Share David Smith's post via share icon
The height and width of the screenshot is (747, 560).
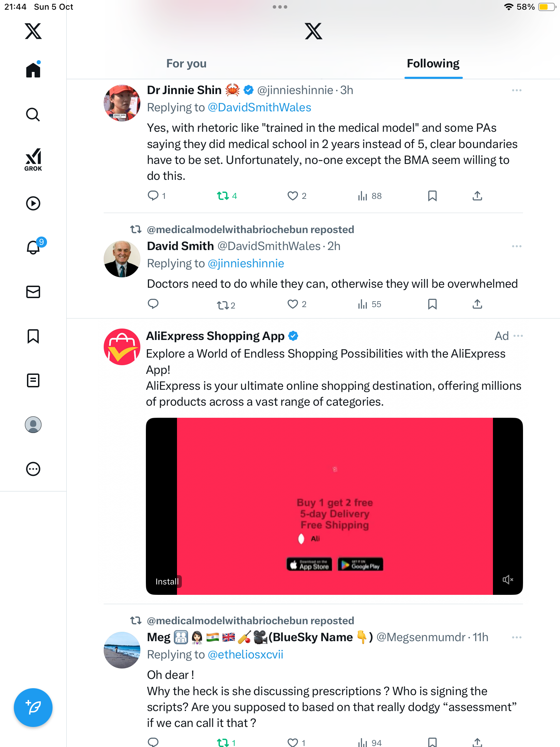click(x=477, y=304)
